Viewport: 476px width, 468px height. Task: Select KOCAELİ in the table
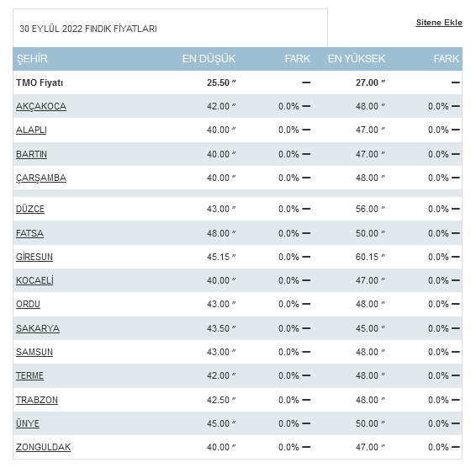coord(34,280)
